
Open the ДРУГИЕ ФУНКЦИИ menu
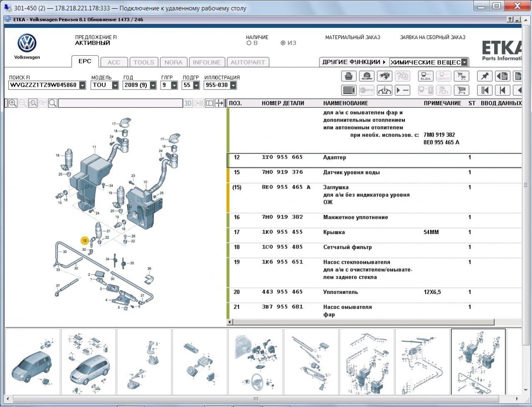pyautogui.click(x=354, y=62)
